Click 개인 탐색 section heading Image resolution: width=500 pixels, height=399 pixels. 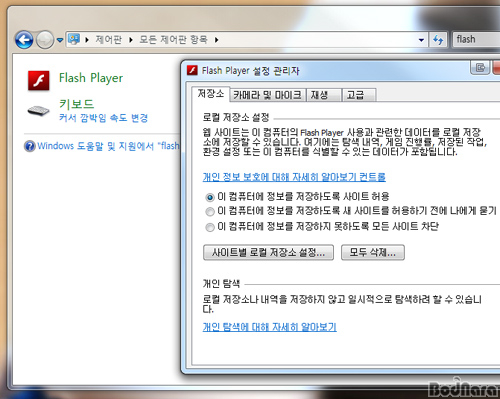pos(221,284)
